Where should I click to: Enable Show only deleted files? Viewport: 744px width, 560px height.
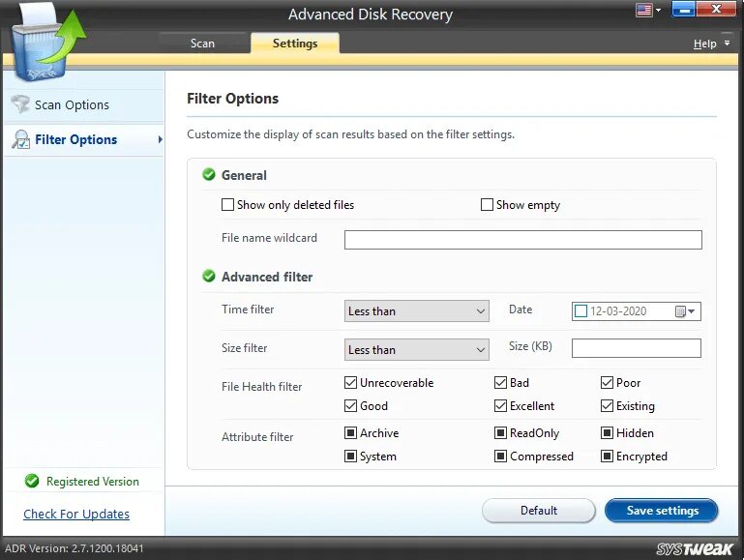pyautogui.click(x=227, y=205)
